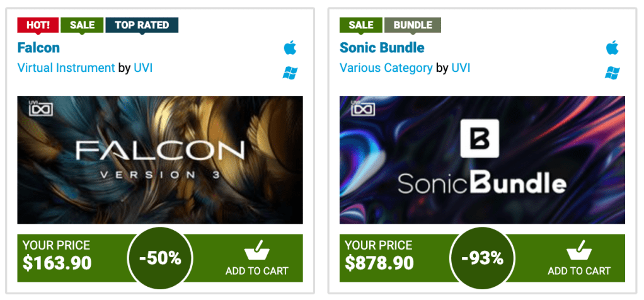
Task: Click the UVI logo on Sonic Bundle image
Action: pyautogui.click(x=362, y=107)
